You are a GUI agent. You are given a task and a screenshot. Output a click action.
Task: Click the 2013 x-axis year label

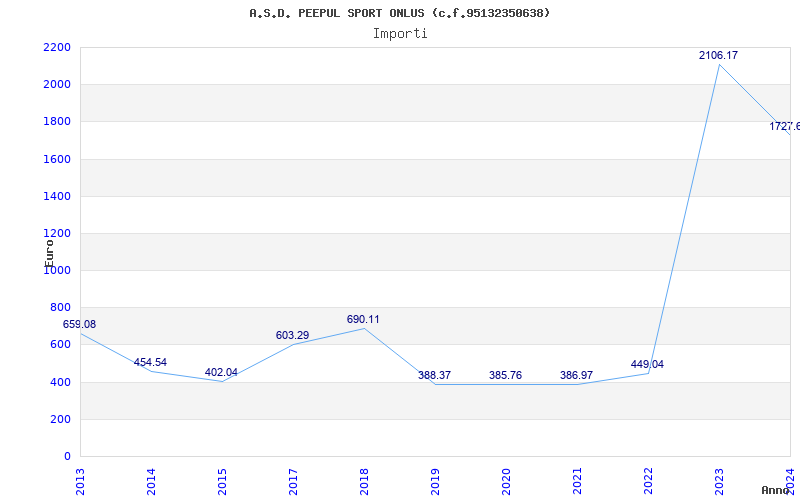(x=80, y=481)
